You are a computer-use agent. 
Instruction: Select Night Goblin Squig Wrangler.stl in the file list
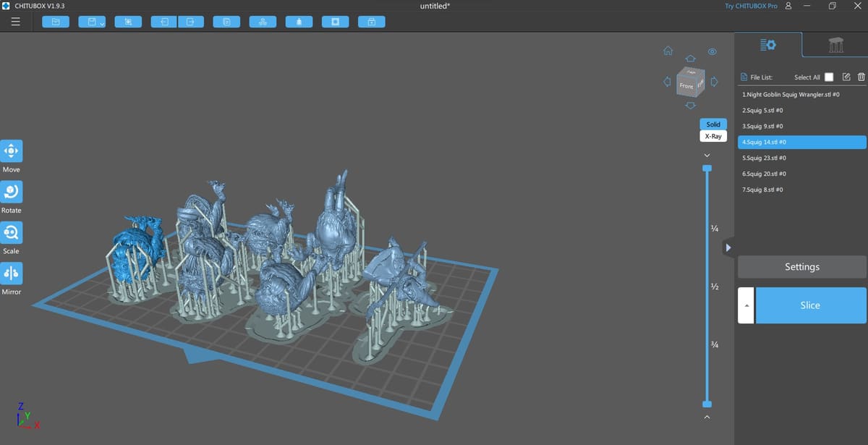[x=802, y=95]
